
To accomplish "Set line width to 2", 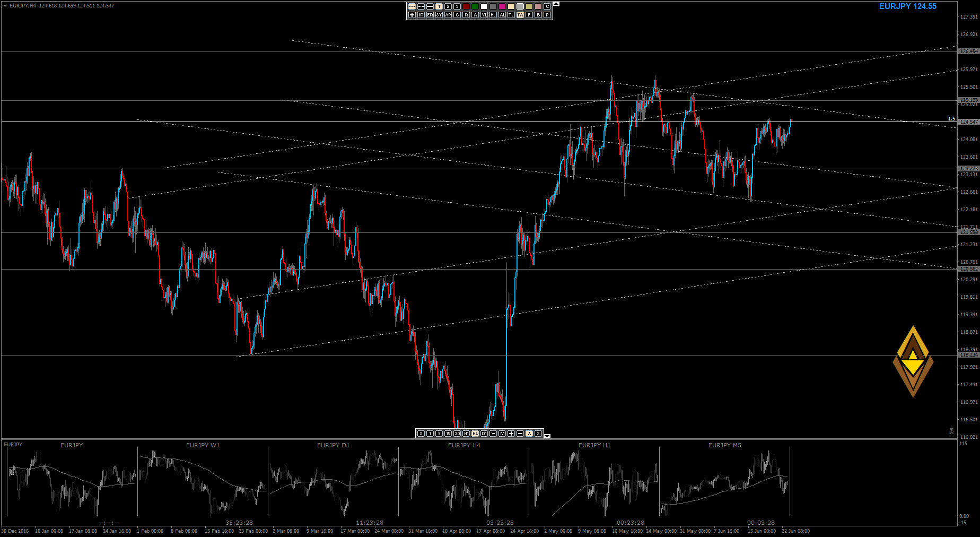I will pyautogui.click(x=448, y=6).
